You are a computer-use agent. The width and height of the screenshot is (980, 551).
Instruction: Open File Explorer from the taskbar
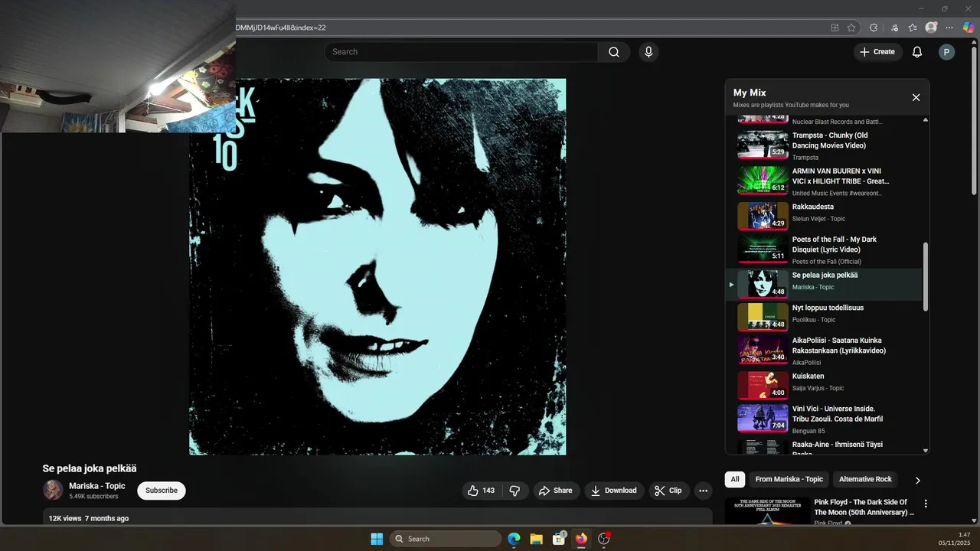536,539
